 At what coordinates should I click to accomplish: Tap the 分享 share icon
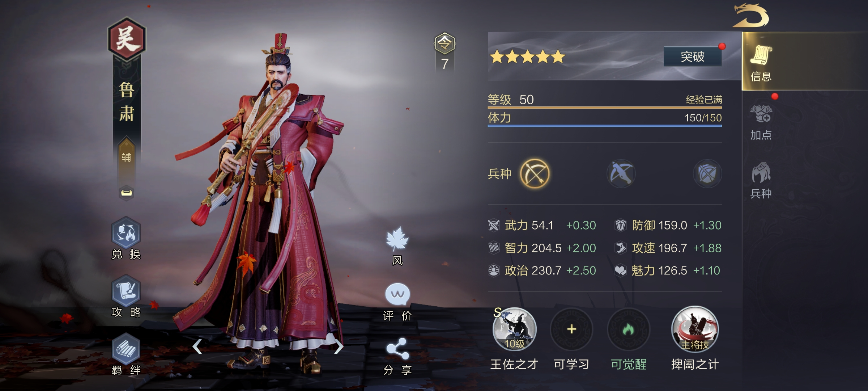pos(397,349)
